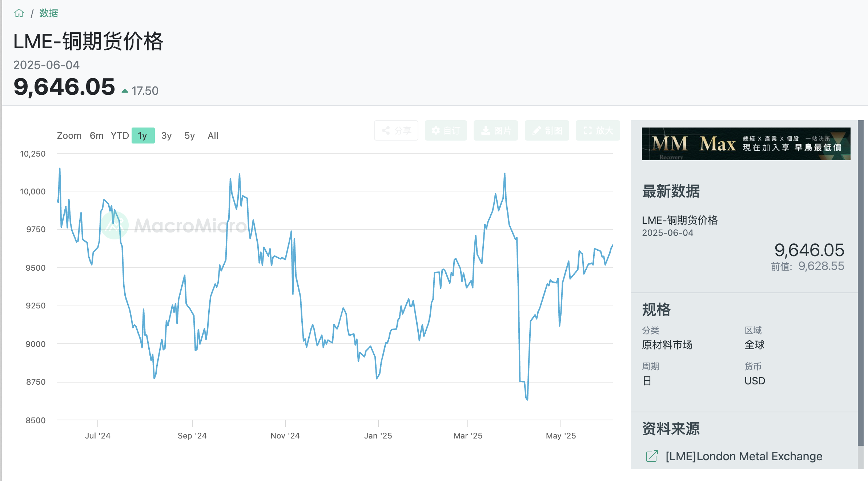The image size is (868, 481).
Task: Switch to 3y zoom range
Action: coord(166,136)
